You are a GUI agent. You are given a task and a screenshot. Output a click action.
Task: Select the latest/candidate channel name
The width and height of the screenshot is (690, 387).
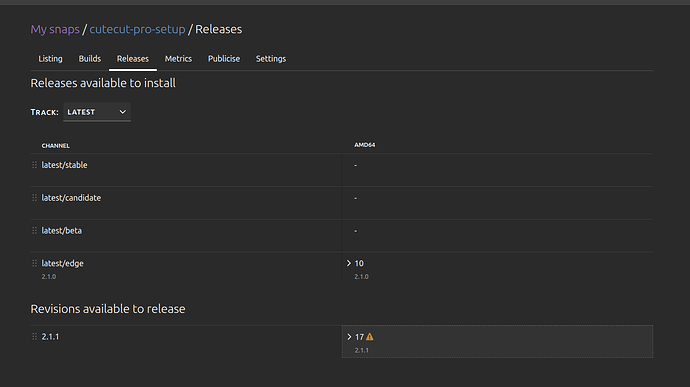tap(71, 198)
